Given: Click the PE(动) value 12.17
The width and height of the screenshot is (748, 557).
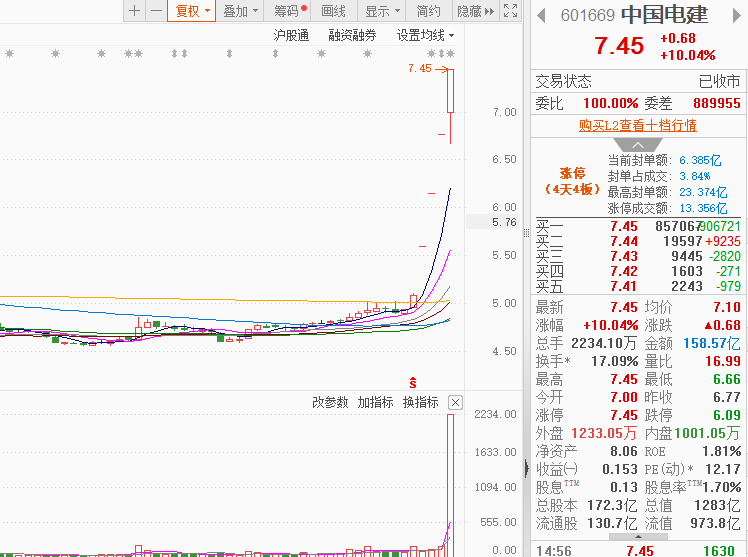Looking at the screenshot, I should click(x=723, y=469).
